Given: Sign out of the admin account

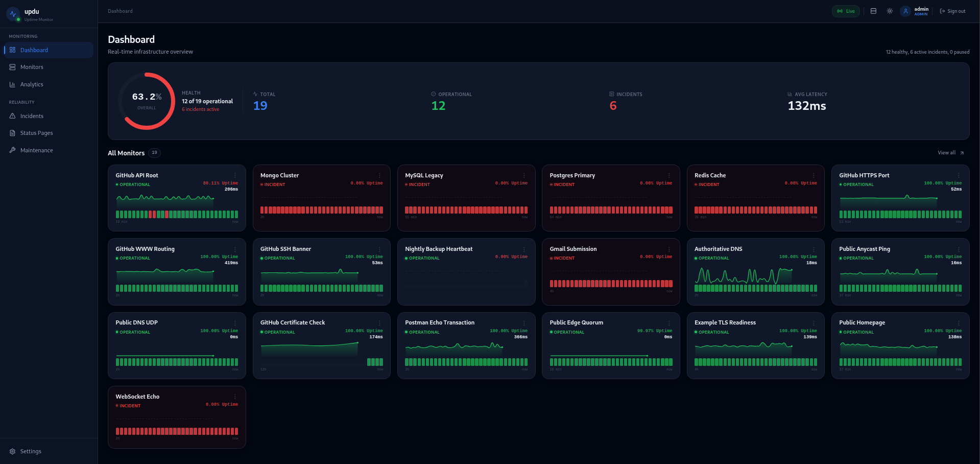Looking at the screenshot, I should pos(952,11).
